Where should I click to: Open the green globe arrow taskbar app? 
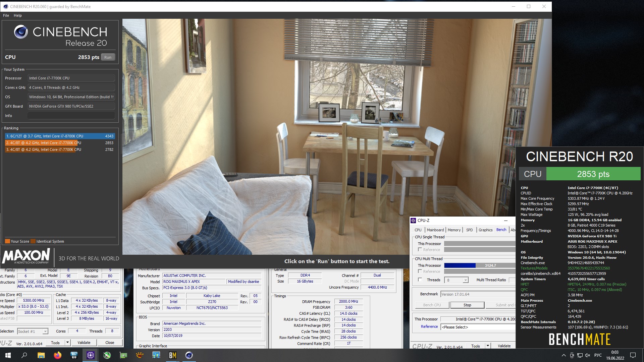[x=107, y=355]
